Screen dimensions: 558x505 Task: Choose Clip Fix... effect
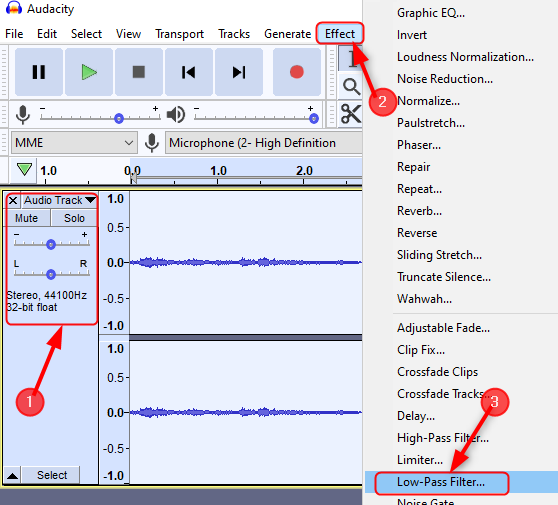pos(421,350)
